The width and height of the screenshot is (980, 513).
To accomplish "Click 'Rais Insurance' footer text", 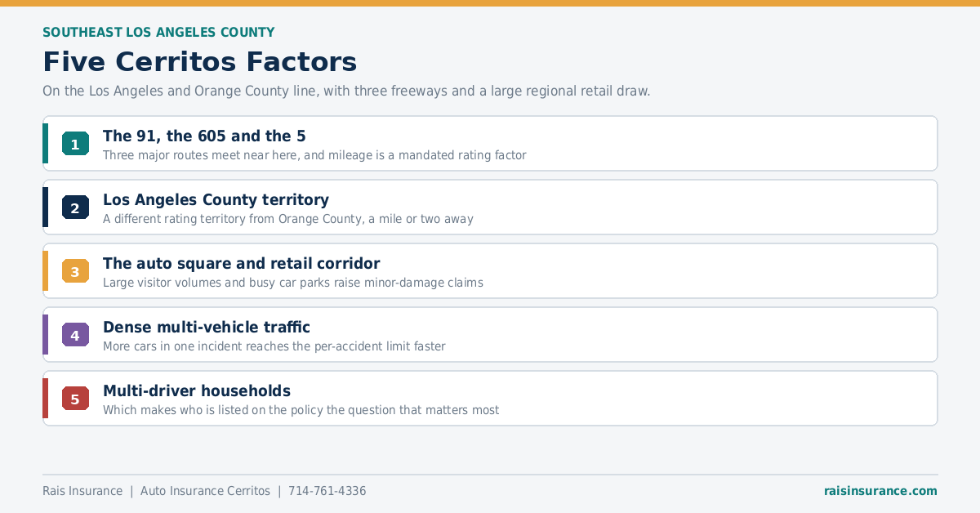I will point(82,491).
